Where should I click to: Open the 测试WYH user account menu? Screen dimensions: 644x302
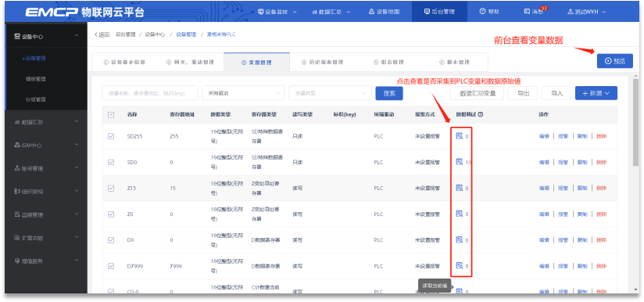pos(586,12)
